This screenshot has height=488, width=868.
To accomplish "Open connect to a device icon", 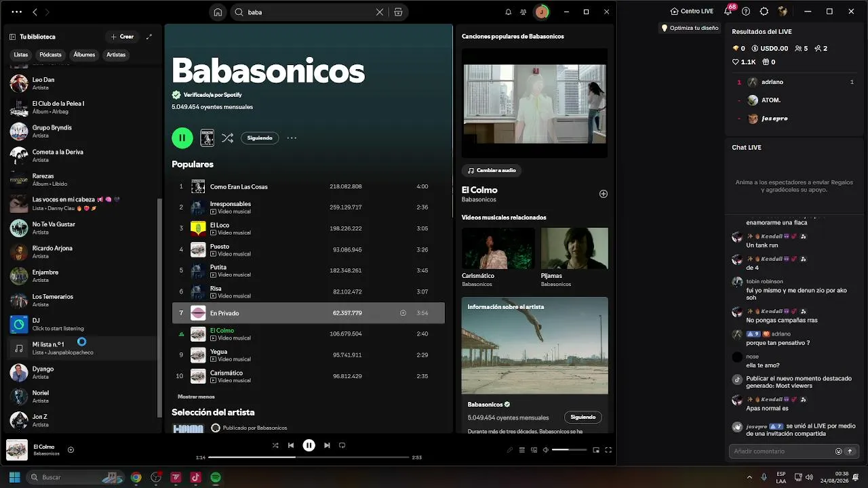I will tap(534, 450).
